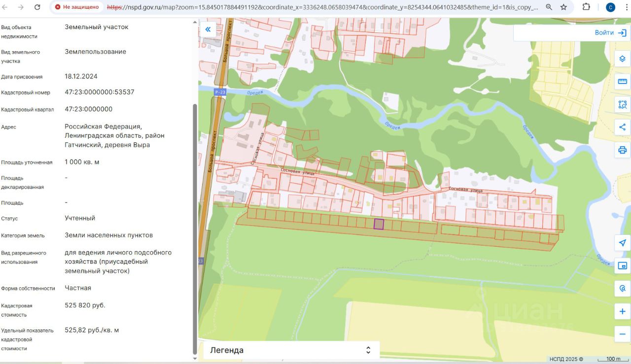Activate the area search selection tool
Screen dimensions: 631x364
click(622, 104)
